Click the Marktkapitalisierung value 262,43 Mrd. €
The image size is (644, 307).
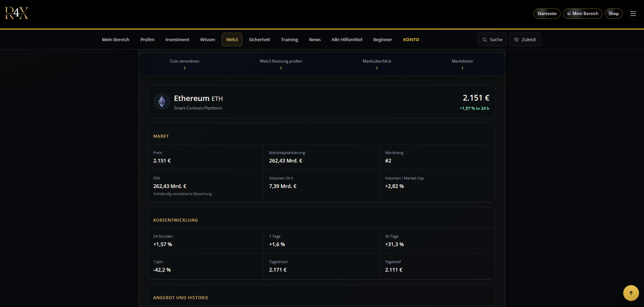pos(286,161)
